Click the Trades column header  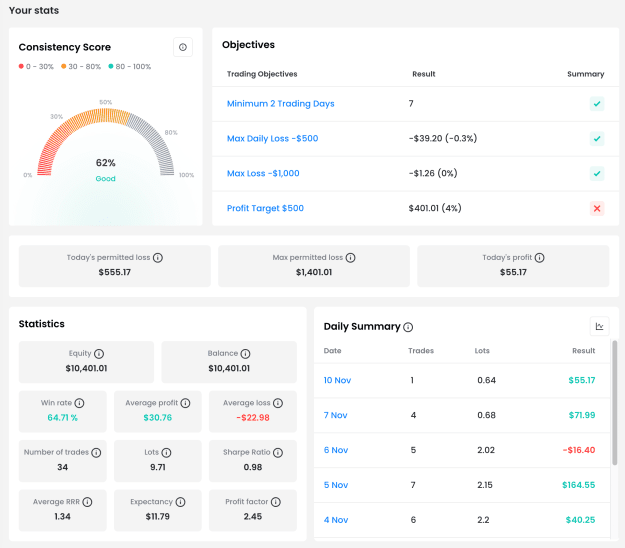[421, 351]
